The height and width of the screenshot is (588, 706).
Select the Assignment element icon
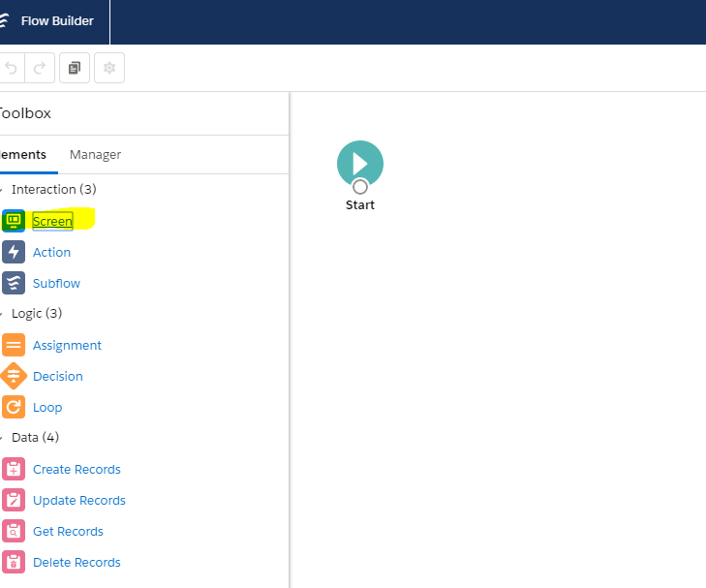(x=14, y=345)
